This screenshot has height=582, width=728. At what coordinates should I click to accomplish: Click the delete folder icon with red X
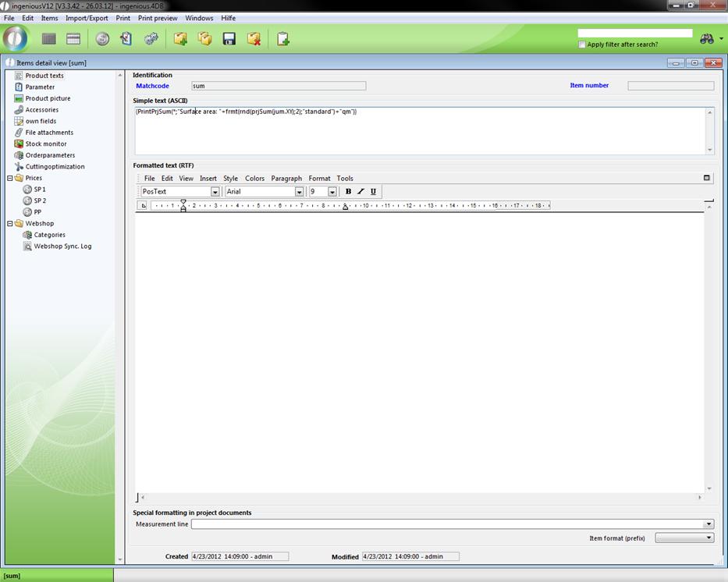[254, 39]
